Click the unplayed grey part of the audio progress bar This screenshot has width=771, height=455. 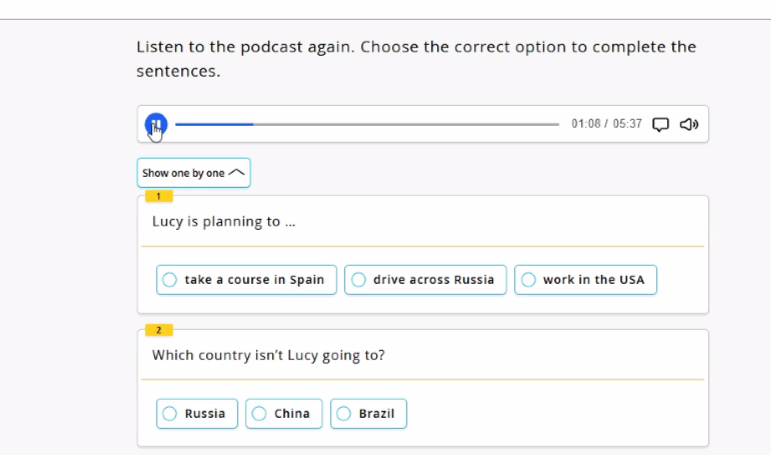click(x=400, y=125)
